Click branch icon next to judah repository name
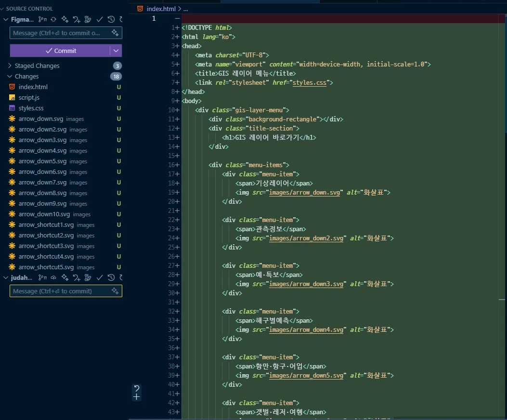This screenshot has width=507, height=420. pyautogui.click(x=42, y=277)
